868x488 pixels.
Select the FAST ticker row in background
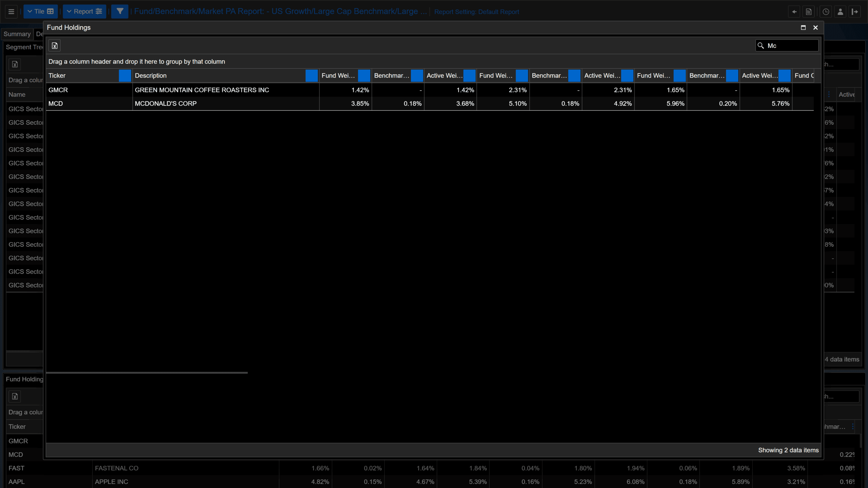(16, 468)
